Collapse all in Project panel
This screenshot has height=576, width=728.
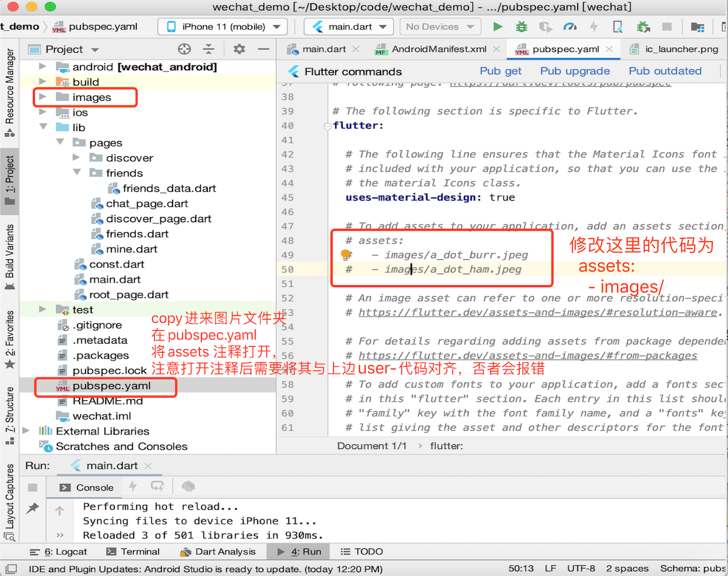(209, 49)
